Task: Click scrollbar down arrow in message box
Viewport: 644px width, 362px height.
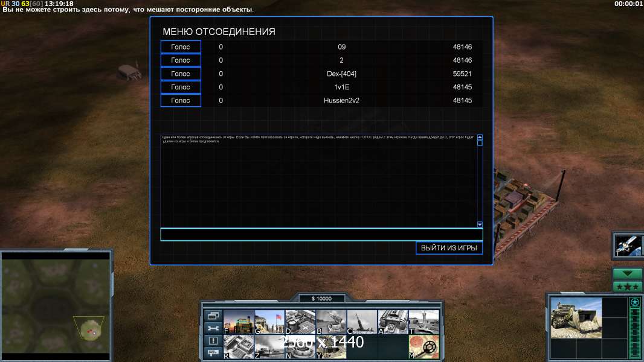Action: [480, 224]
